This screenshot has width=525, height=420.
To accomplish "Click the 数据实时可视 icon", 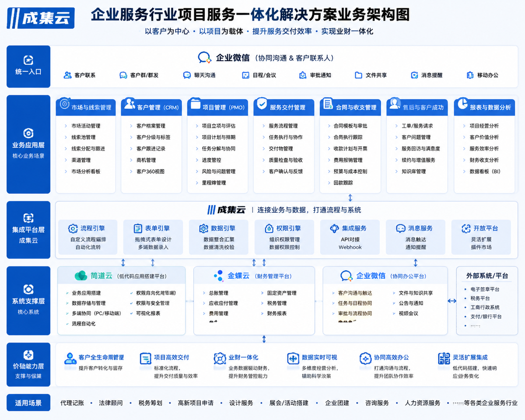I will pyautogui.click(x=293, y=358).
